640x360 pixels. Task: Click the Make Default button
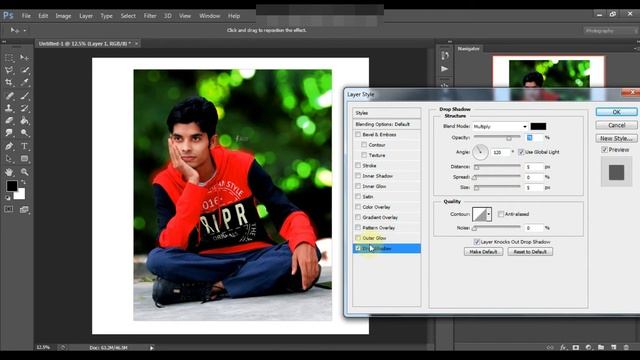click(x=483, y=252)
